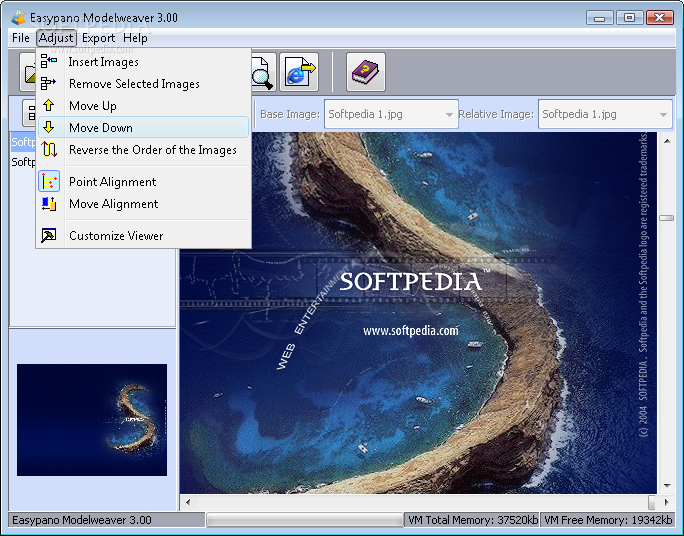The height and width of the screenshot is (536, 684).
Task: Click the Insert Images menu icon
Action: click(x=48, y=61)
